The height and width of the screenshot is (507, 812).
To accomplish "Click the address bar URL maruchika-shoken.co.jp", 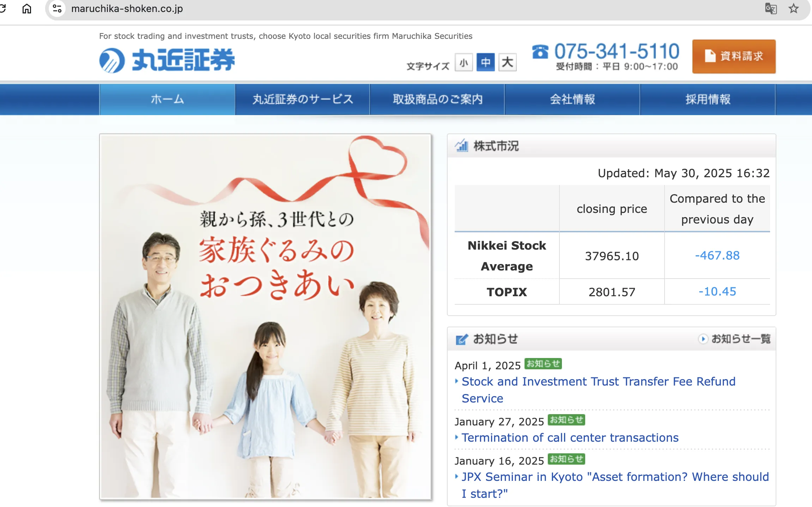I will [x=127, y=8].
